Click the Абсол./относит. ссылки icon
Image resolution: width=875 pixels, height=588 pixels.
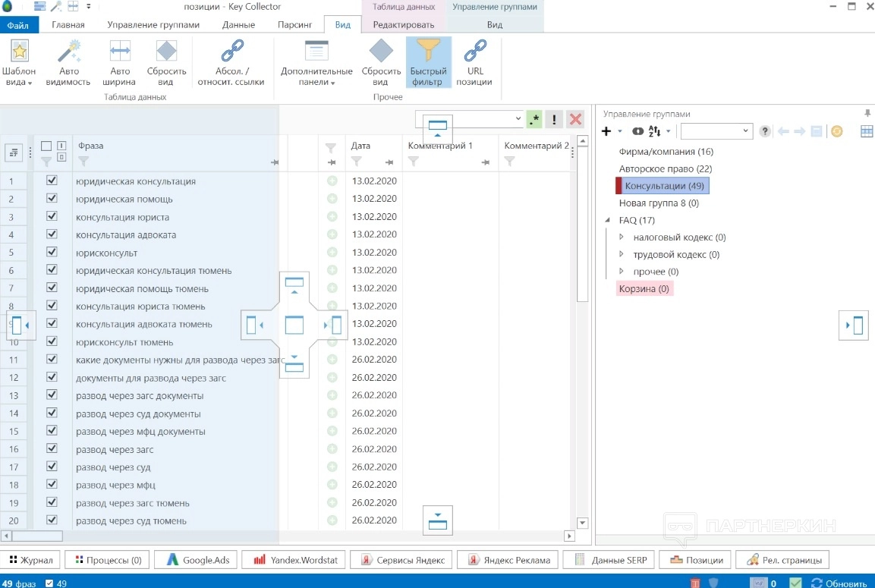[231, 52]
